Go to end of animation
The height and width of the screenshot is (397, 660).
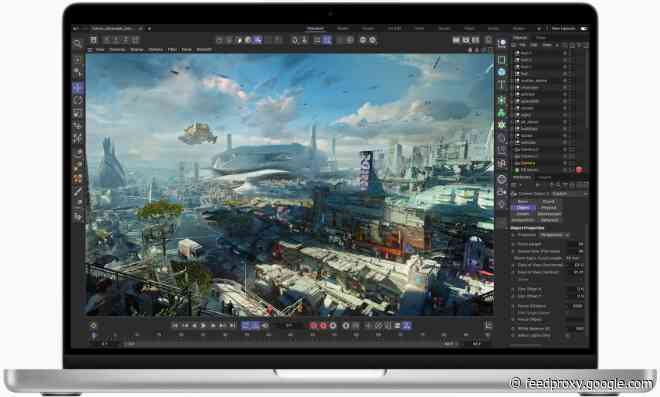click(x=232, y=325)
